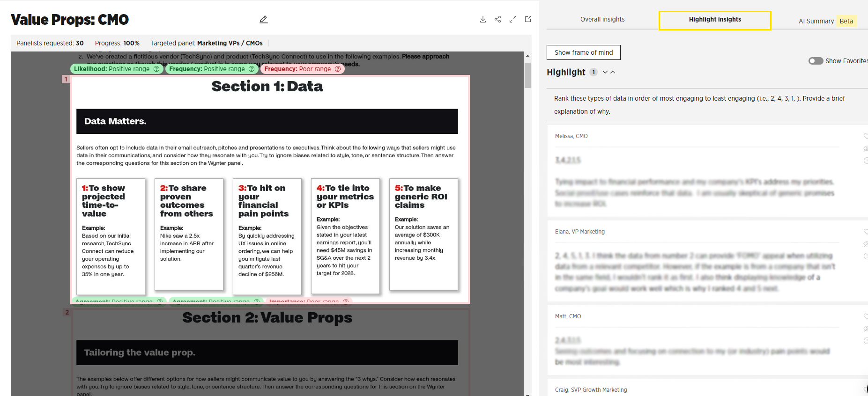
Task: Click the Progress: 100% text
Action: click(117, 43)
